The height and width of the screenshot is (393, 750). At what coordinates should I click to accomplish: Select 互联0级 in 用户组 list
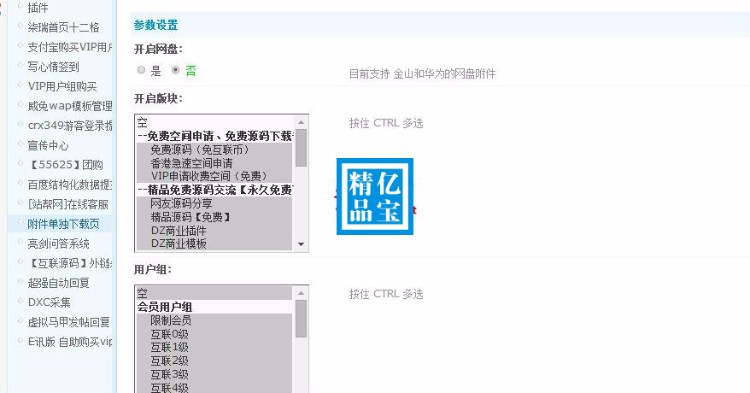214,334
